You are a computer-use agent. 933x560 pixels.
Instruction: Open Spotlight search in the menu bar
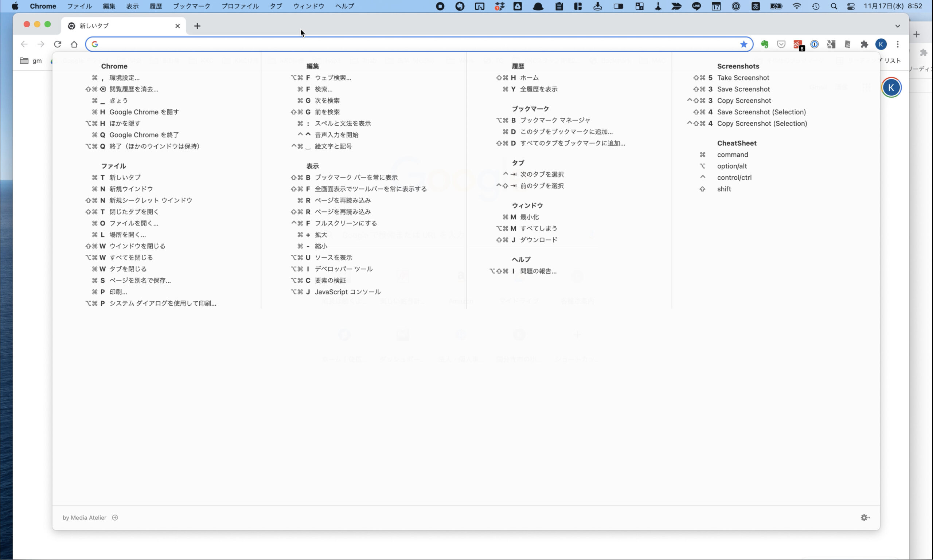834,6
